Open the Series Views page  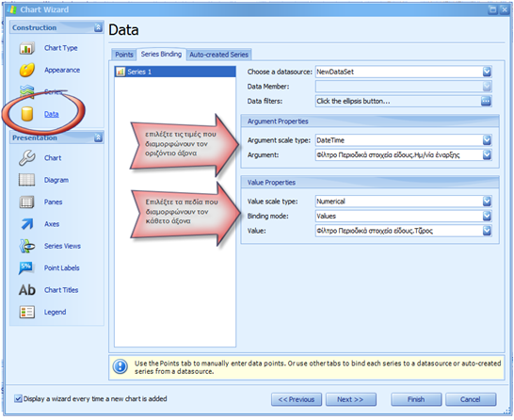[x=62, y=246]
